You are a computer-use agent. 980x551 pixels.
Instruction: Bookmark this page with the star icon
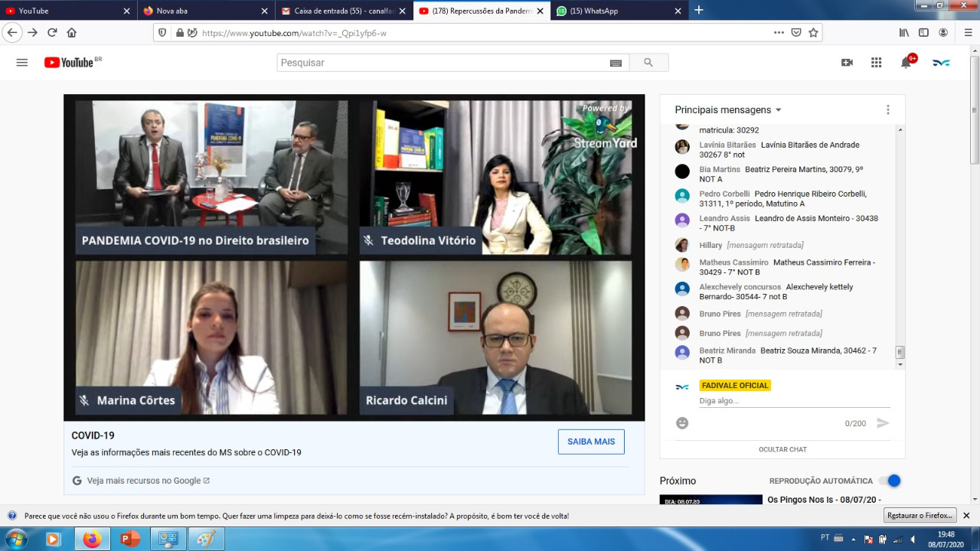click(x=813, y=33)
